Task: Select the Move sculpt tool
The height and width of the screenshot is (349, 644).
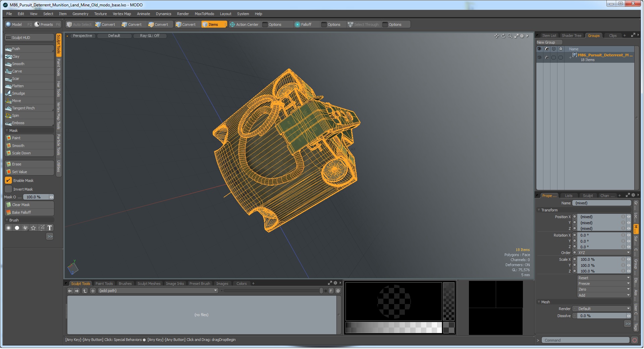Action: pyautogui.click(x=29, y=101)
